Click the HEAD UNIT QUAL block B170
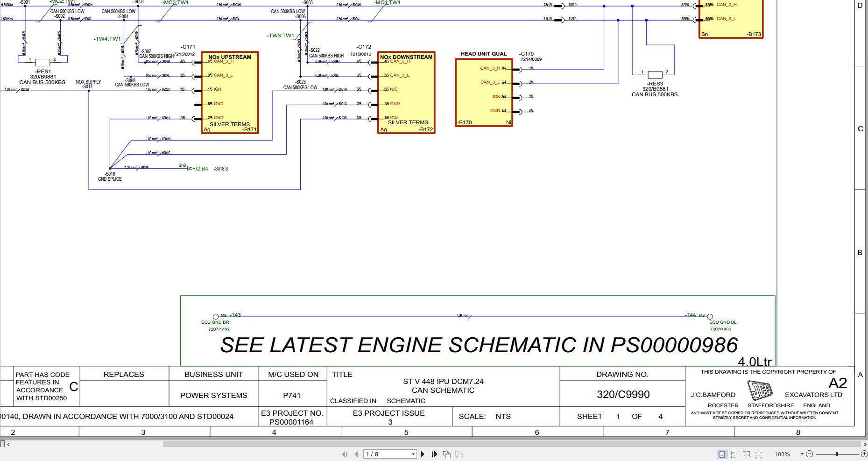The height and width of the screenshot is (461, 868). point(484,91)
